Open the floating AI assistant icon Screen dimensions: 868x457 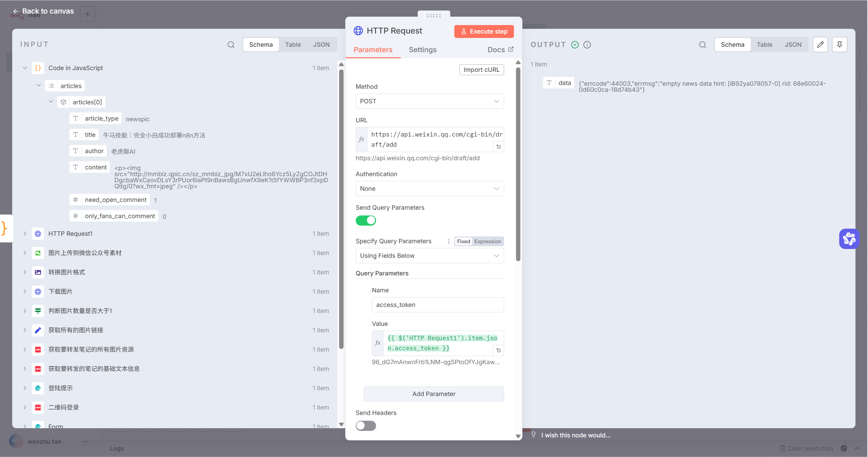pyautogui.click(x=849, y=239)
